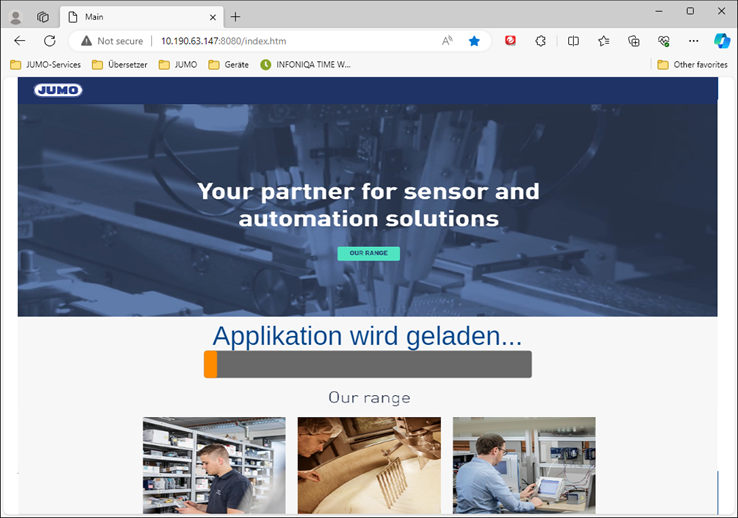Click the browser Back arrow

point(20,41)
